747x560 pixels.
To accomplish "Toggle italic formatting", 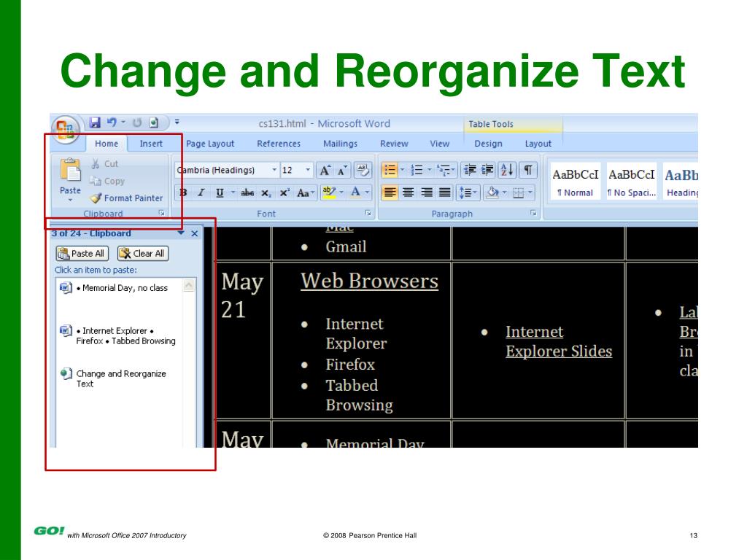I will pos(201,192).
